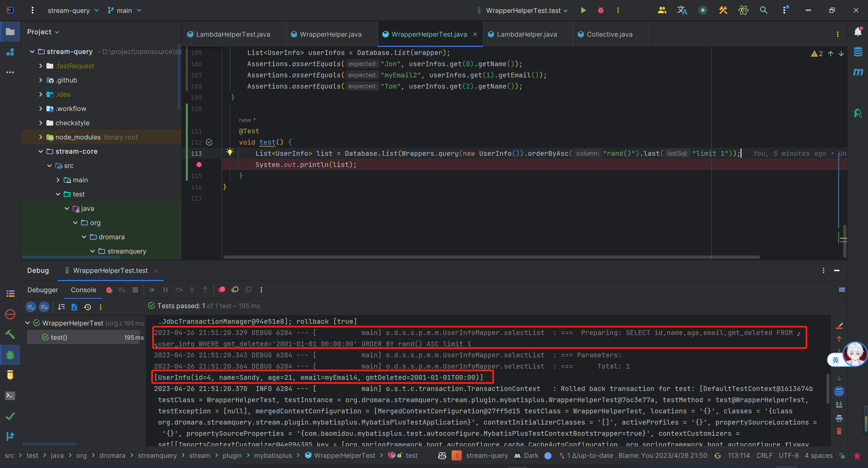The image size is (868, 468).
Task: Expand the node_modules folder in project tree
Action: 41,137
